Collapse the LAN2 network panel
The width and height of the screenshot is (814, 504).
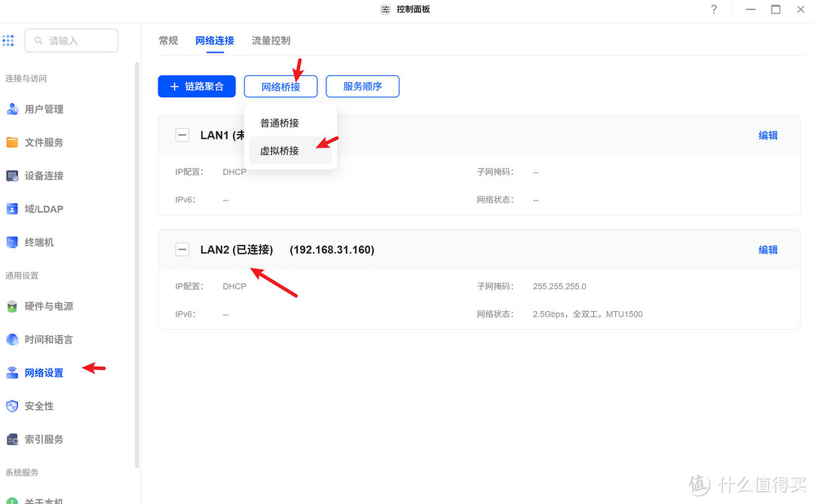(x=182, y=249)
